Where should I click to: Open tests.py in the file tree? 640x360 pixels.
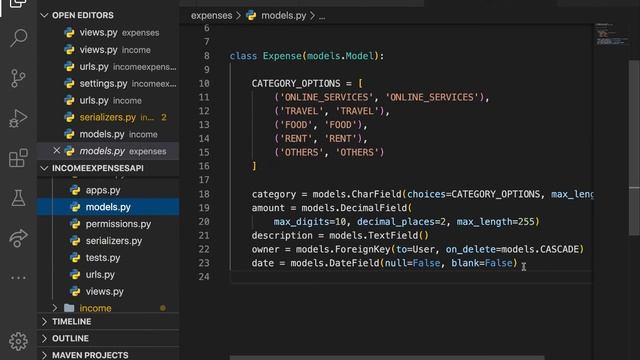tap(108, 258)
